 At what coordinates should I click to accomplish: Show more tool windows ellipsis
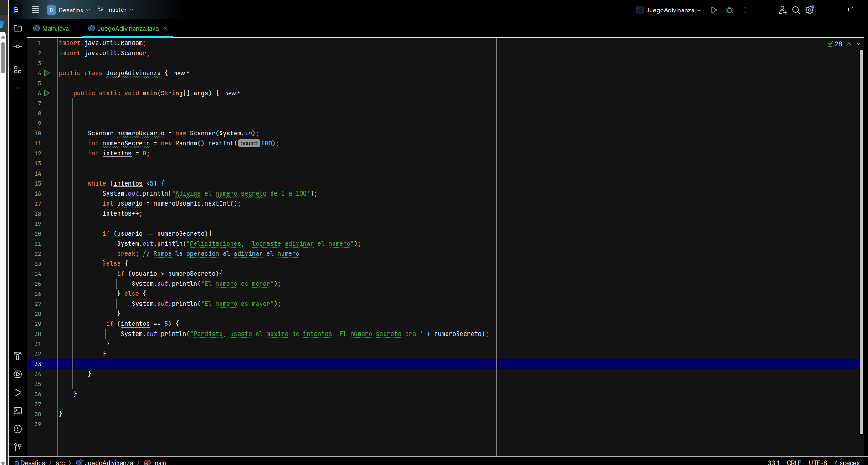coord(18,88)
